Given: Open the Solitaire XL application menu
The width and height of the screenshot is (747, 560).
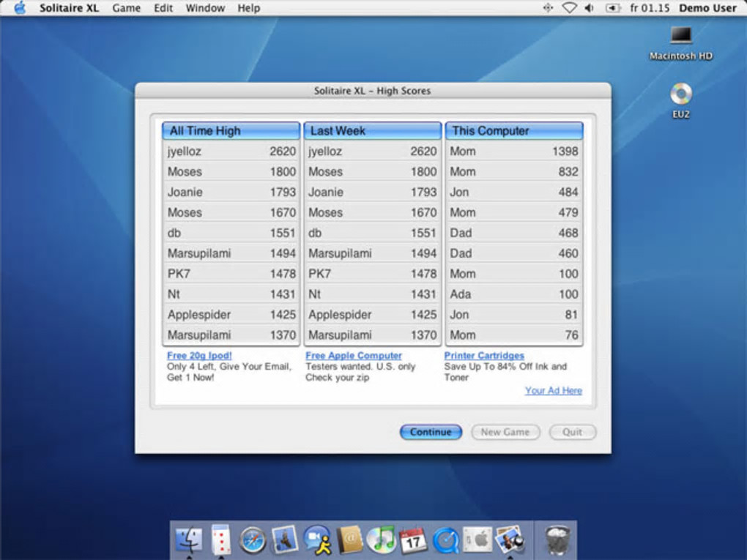Looking at the screenshot, I should click(69, 8).
